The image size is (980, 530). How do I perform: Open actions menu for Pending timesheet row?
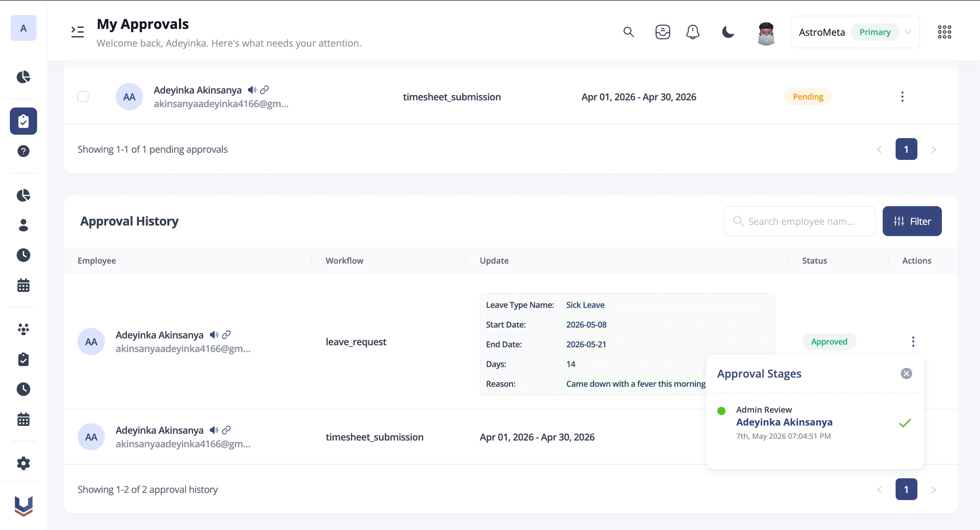(x=902, y=97)
